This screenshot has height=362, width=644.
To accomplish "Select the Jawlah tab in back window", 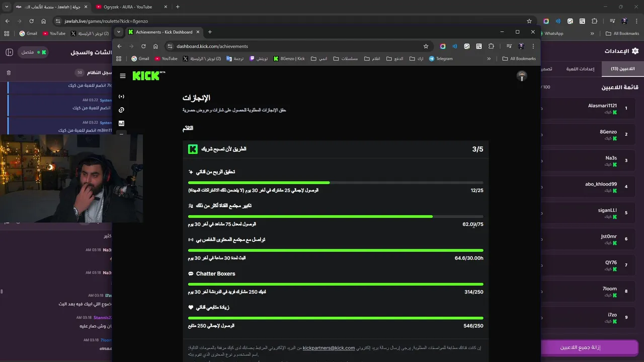I will 50,7.
